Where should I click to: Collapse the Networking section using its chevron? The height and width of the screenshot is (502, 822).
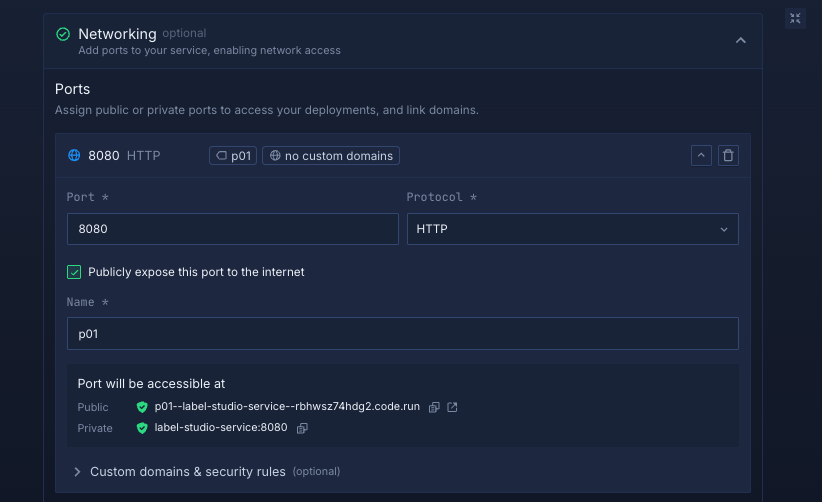pyautogui.click(x=740, y=41)
